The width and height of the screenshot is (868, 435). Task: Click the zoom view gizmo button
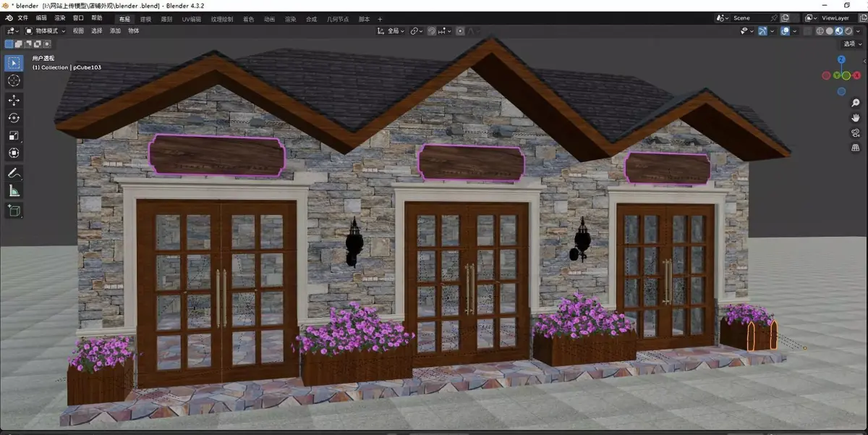click(856, 103)
